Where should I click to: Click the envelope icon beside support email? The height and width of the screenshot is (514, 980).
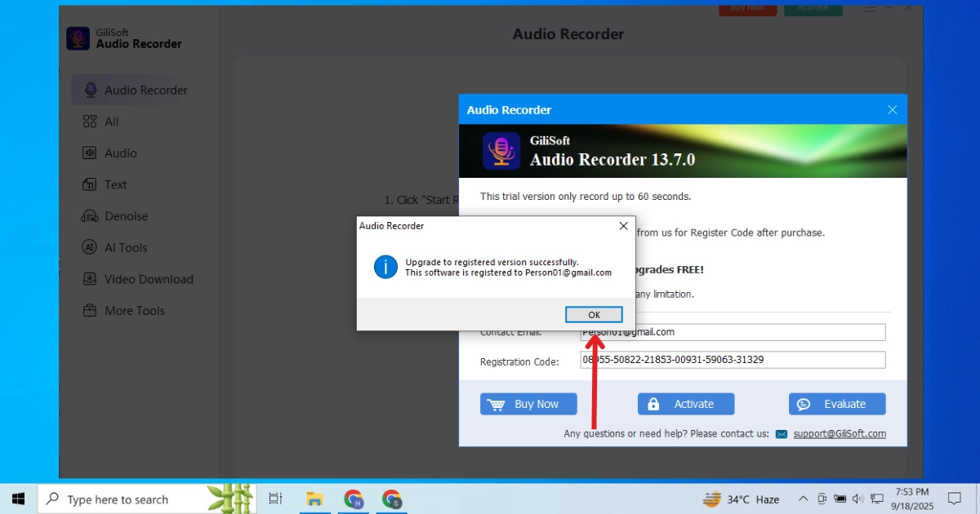782,434
